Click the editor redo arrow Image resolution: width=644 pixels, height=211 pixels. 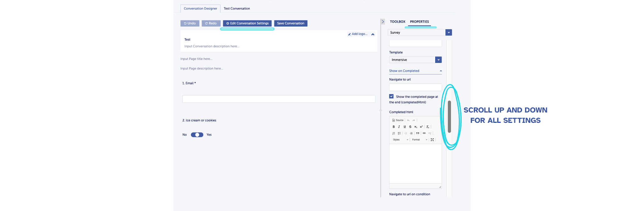pos(414,120)
